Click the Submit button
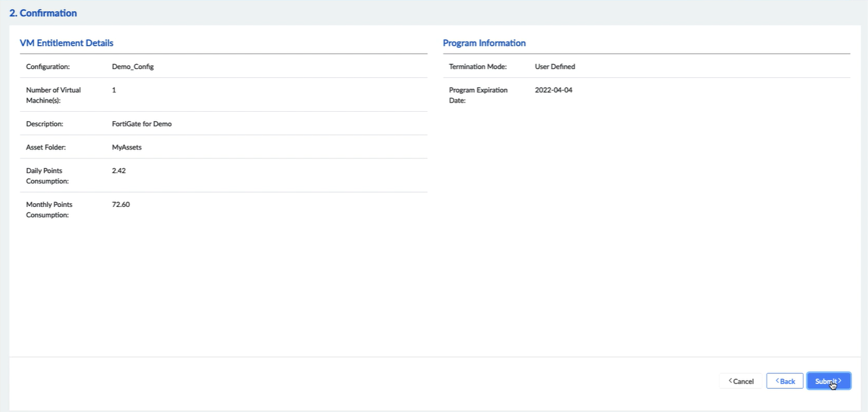The width and height of the screenshot is (868, 412). point(828,381)
